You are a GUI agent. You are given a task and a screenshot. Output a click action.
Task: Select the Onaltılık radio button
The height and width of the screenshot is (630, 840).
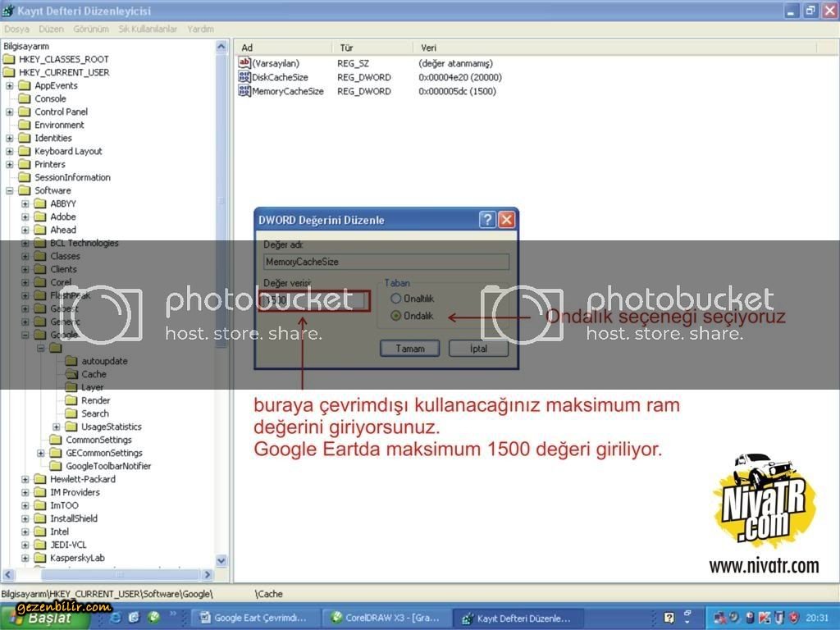coord(396,299)
